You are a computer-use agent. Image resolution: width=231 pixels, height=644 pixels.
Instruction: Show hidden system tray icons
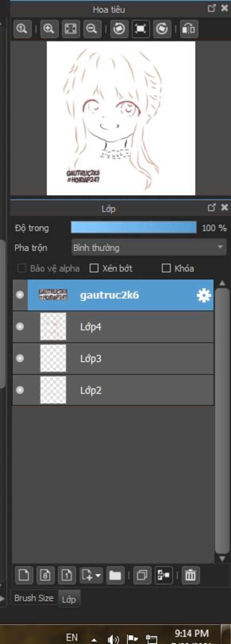click(x=94, y=638)
